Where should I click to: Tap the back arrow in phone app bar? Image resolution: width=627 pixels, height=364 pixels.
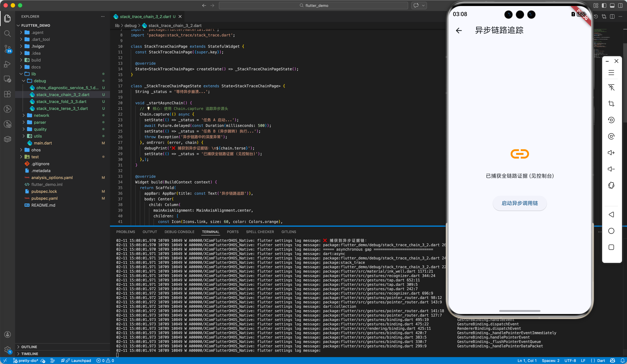pos(459,31)
